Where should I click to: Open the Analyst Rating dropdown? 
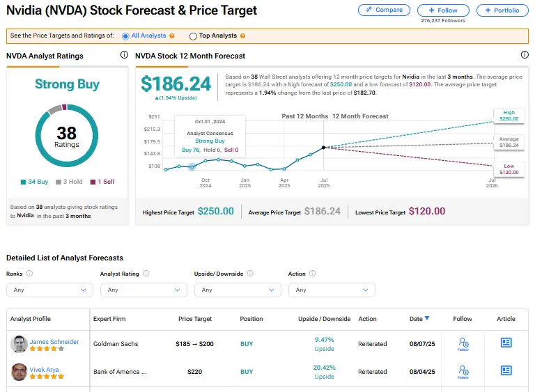tap(144, 290)
